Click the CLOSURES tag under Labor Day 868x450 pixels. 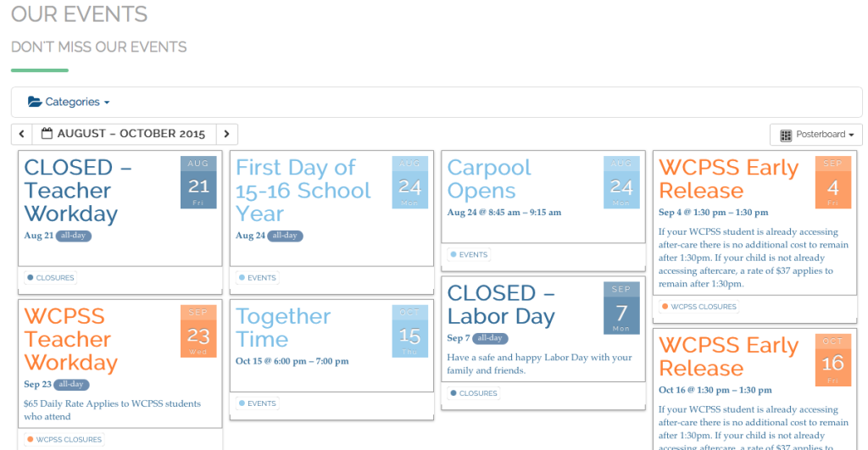point(473,393)
